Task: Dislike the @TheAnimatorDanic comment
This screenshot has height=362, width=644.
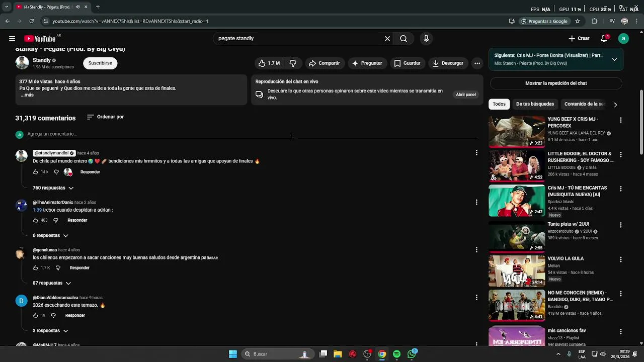Action: point(56,220)
